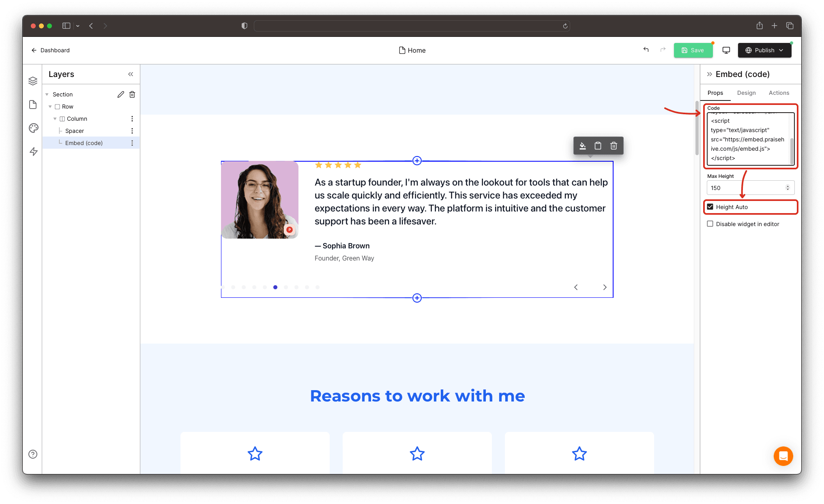Open the desktop device preview icon

(x=726, y=50)
